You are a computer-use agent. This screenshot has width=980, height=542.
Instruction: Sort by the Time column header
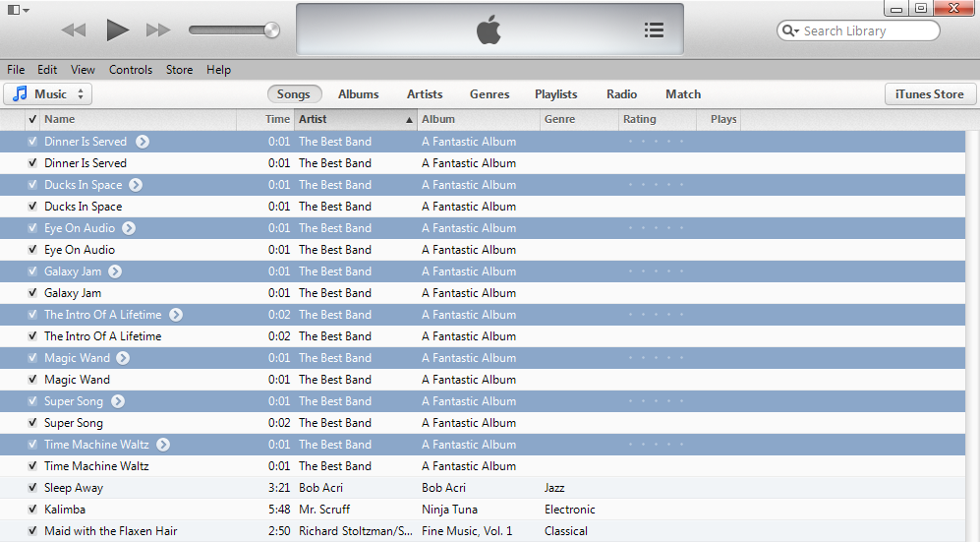[264, 119]
